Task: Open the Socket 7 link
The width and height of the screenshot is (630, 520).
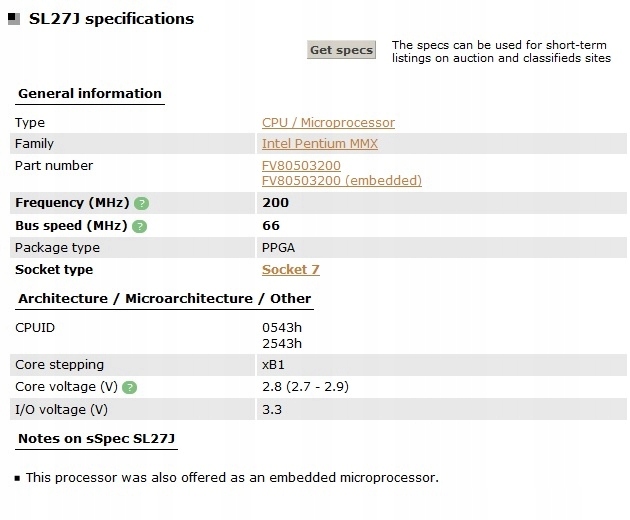Action: [290, 270]
